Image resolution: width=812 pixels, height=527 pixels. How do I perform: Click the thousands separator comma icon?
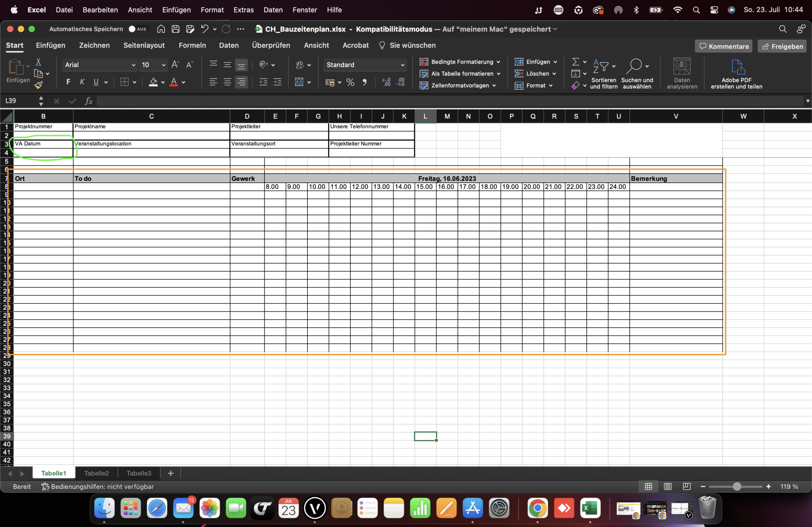pos(365,82)
